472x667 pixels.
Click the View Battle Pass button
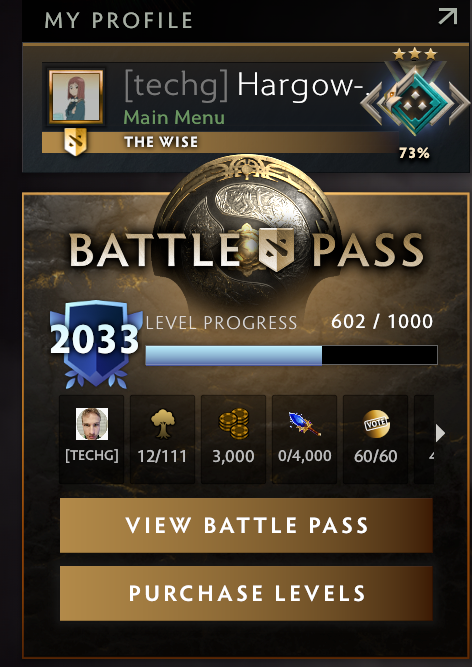pyautogui.click(x=246, y=525)
